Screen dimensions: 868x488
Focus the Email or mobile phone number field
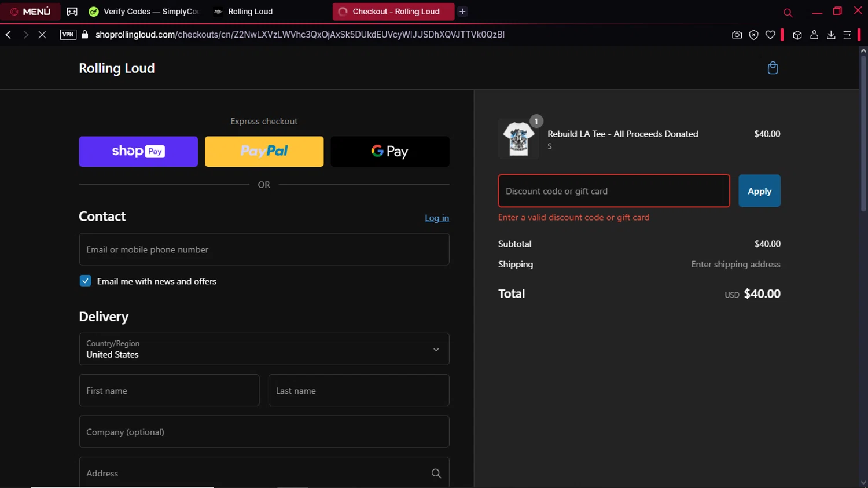(264, 249)
